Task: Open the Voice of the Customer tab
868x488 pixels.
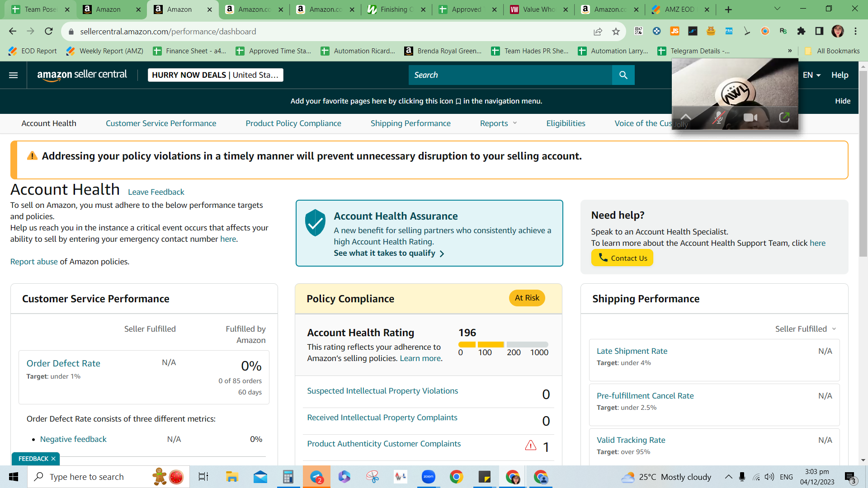Action: point(643,123)
